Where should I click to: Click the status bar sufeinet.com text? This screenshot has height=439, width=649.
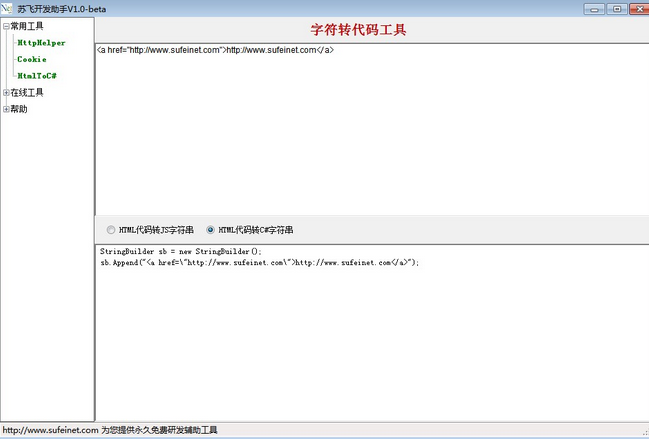[110, 430]
